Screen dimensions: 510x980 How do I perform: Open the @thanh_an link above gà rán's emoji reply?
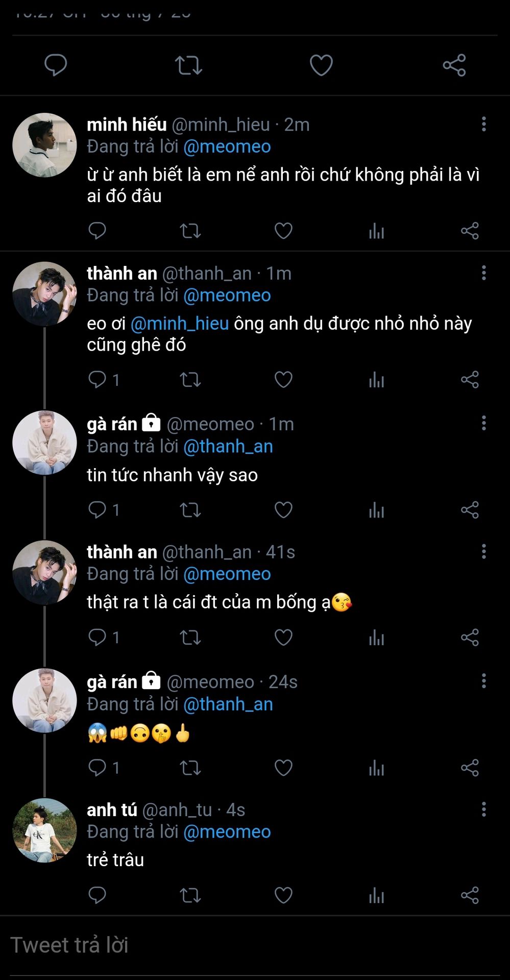tap(228, 704)
